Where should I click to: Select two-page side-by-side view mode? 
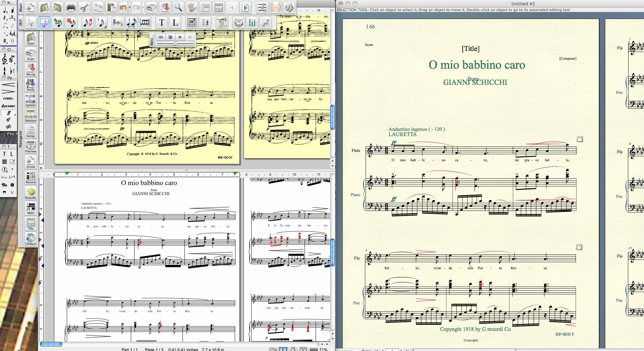[x=283, y=349]
